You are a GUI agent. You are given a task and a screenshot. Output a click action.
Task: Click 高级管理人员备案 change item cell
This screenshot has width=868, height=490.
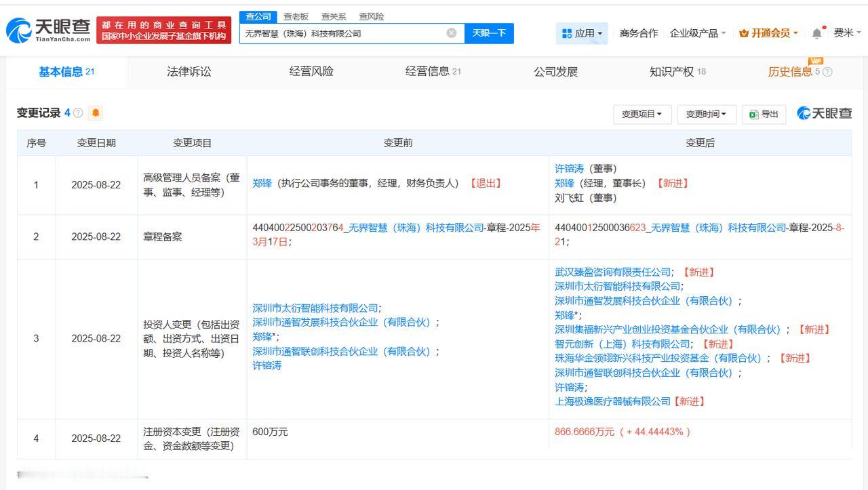pos(192,184)
